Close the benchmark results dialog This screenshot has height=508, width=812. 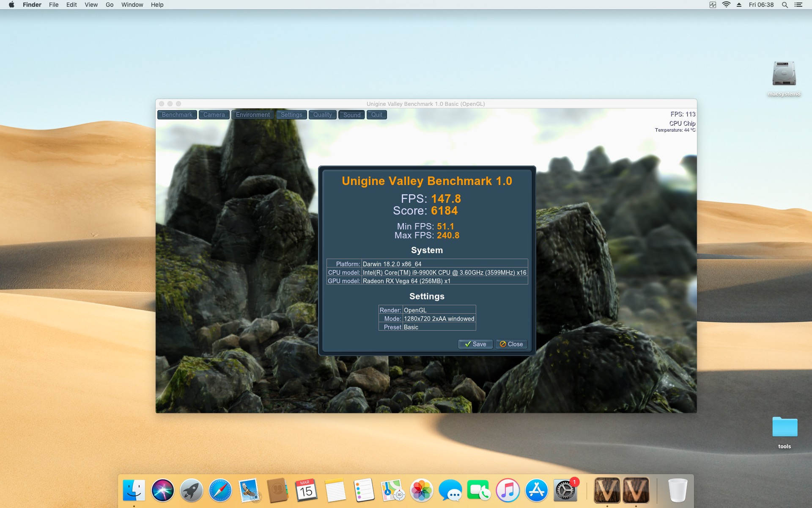[x=511, y=344]
